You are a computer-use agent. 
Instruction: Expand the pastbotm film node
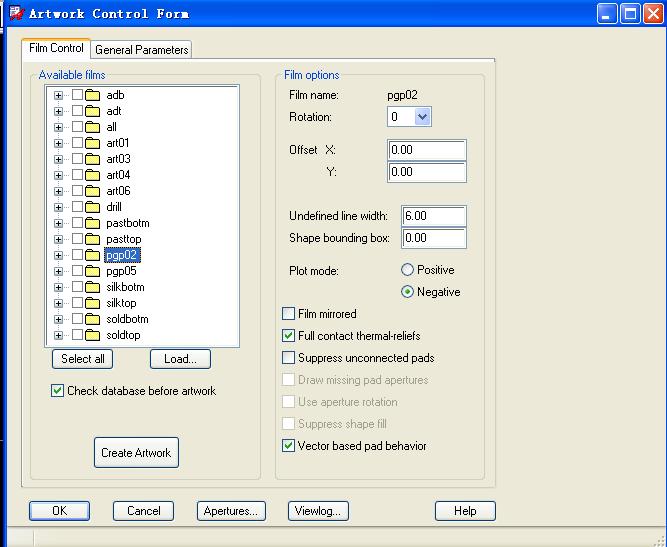pos(58,223)
